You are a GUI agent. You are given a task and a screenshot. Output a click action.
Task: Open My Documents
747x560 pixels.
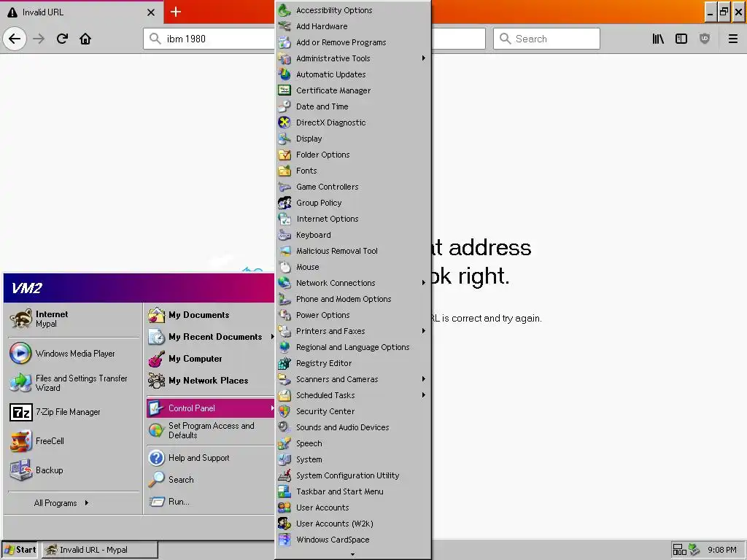(210, 315)
